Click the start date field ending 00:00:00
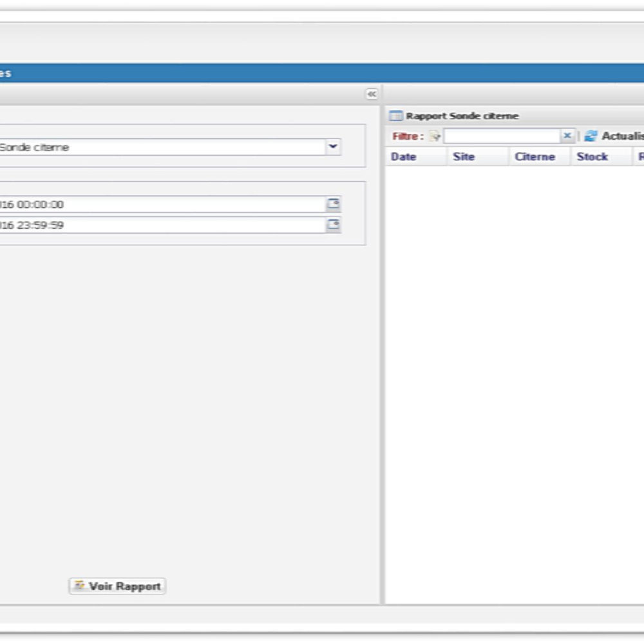This screenshot has width=644, height=644. pos(161,205)
